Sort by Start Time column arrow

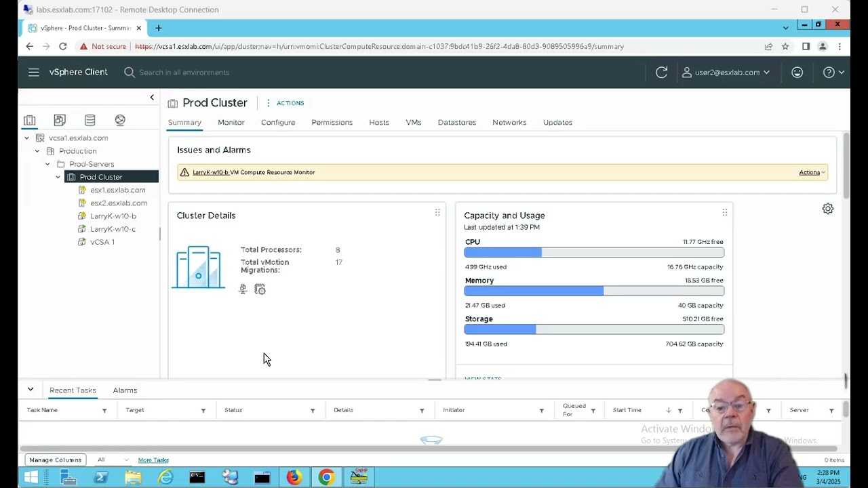(x=669, y=411)
